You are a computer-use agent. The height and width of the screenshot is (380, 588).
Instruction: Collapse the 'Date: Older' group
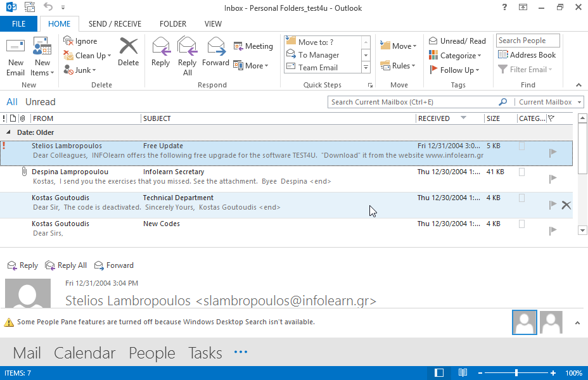pos(8,132)
